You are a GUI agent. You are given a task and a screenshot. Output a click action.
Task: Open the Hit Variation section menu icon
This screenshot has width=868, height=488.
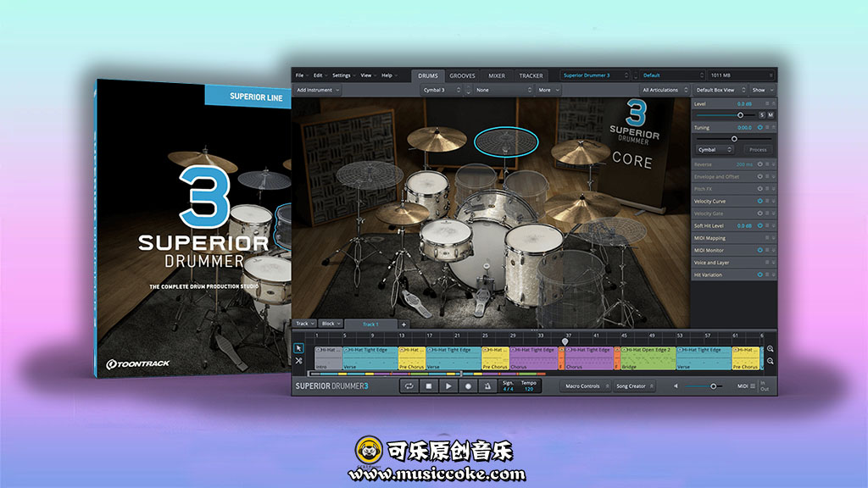click(x=767, y=274)
